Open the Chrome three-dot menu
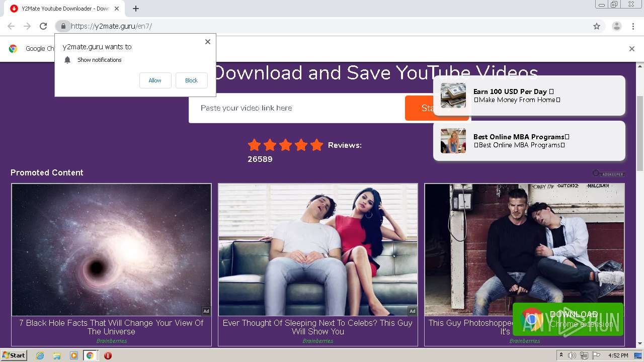Image resolution: width=644 pixels, height=362 pixels. point(633,26)
